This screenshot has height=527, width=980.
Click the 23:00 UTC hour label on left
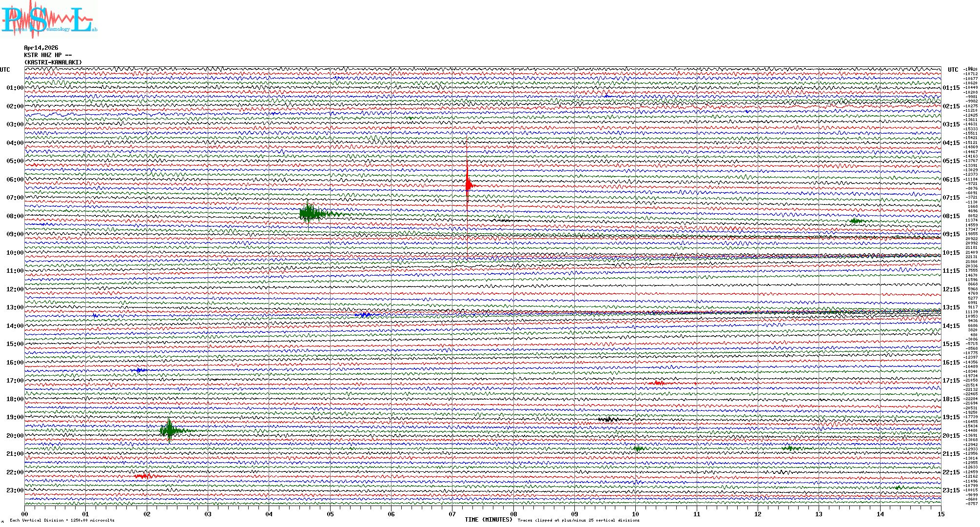pyautogui.click(x=15, y=490)
